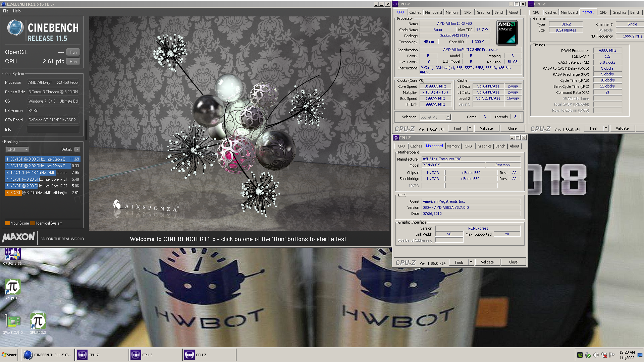Click the Core Speed 3199.83 MHz value
This screenshot has height=362, width=644.
pyautogui.click(x=435, y=86)
